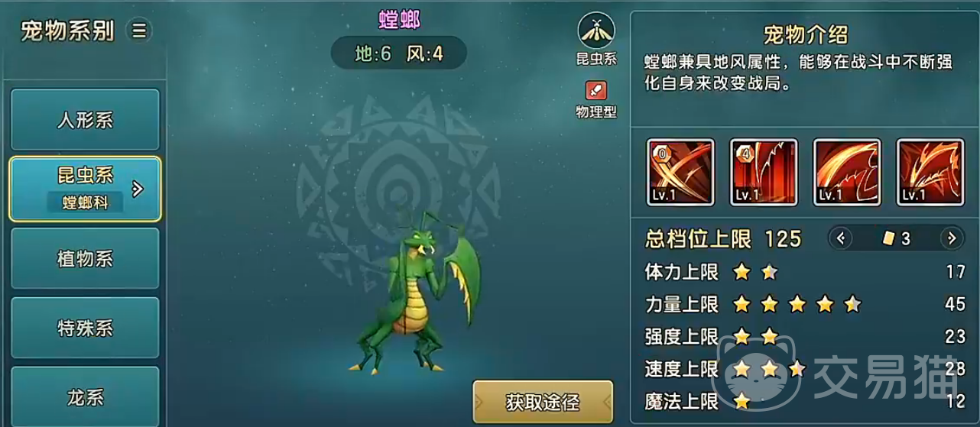The height and width of the screenshot is (427, 980).
Task: Select the 龙系 category tab
Action: point(85,396)
